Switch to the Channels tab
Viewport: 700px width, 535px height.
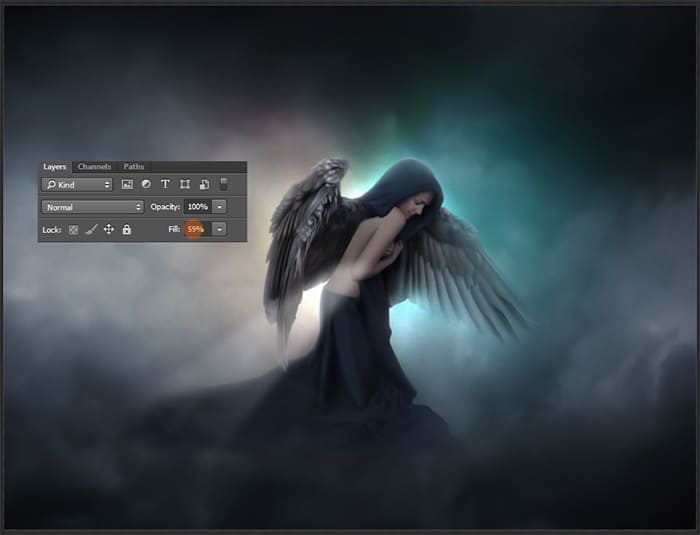[94, 167]
